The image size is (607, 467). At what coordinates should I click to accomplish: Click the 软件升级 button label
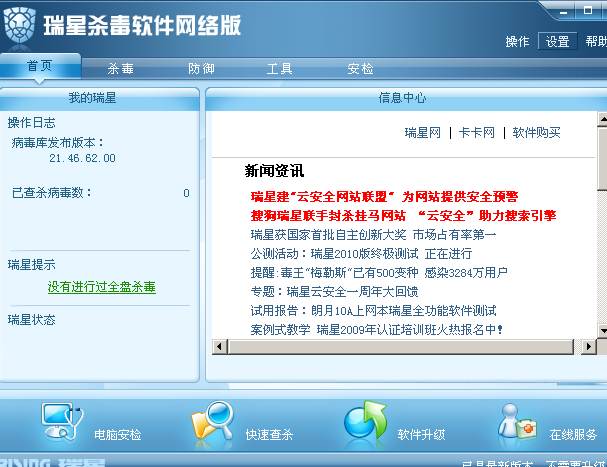(421, 435)
